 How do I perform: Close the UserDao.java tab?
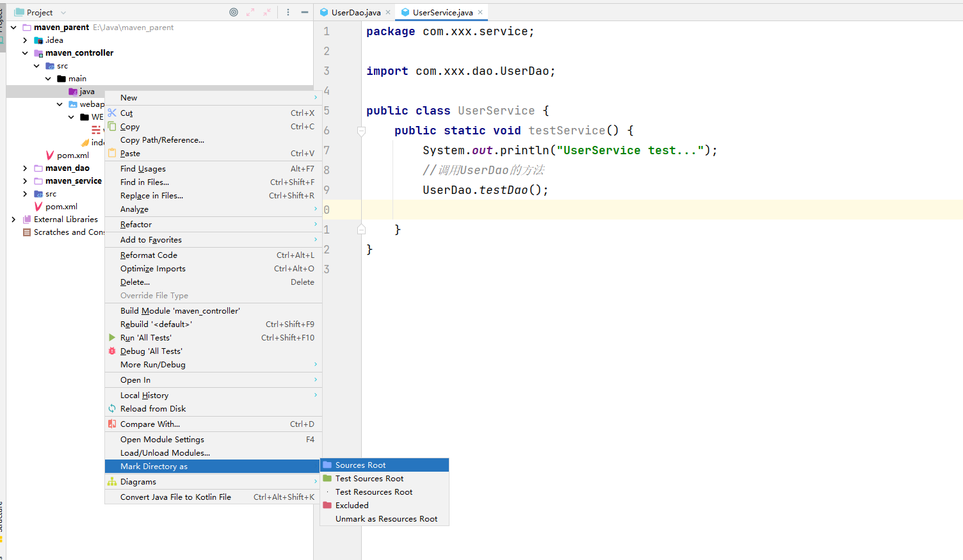click(x=388, y=12)
